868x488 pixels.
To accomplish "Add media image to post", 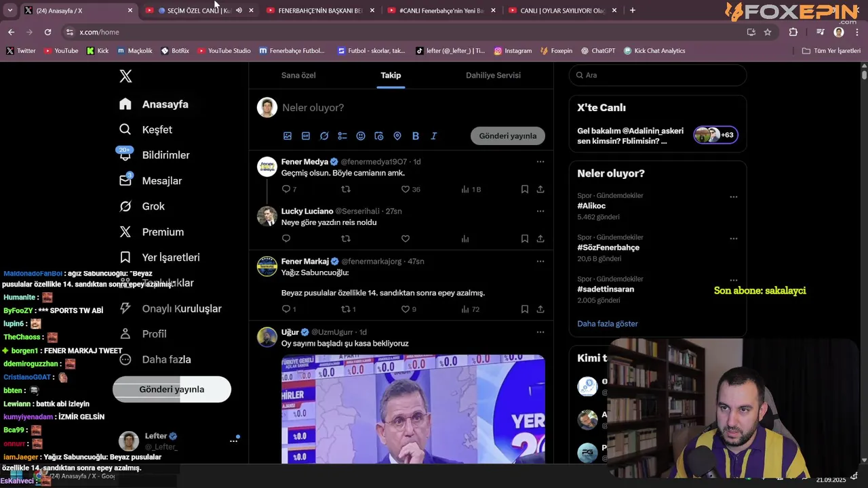I will coord(288,136).
